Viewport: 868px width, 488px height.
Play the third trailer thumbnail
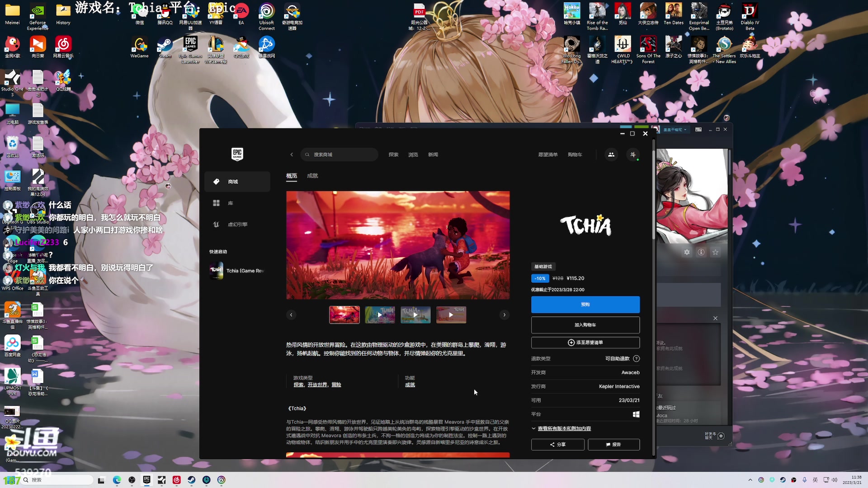point(415,315)
